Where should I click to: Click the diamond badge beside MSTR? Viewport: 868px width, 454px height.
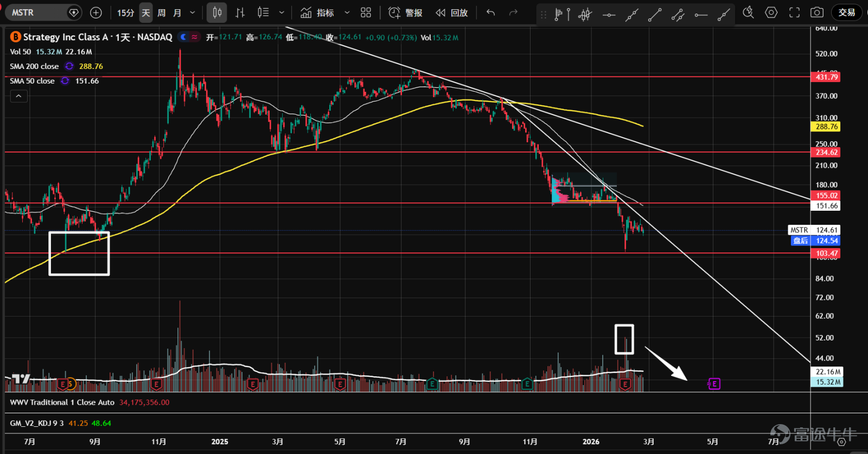74,12
